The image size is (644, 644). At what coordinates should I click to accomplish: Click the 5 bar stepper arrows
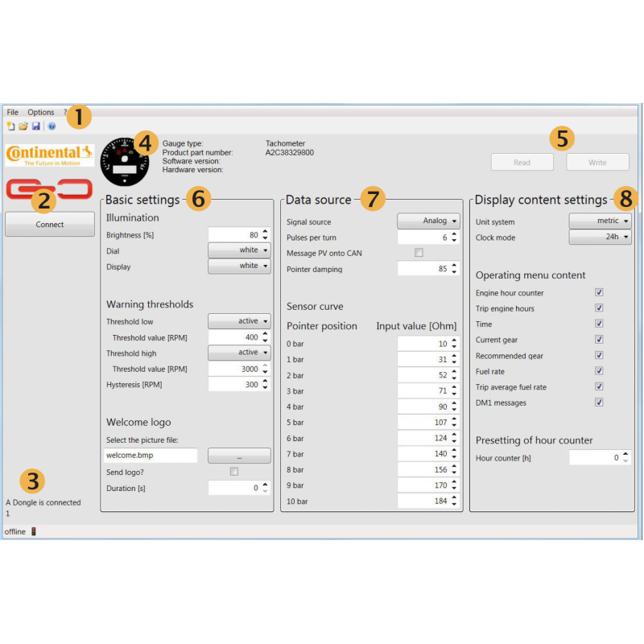[x=454, y=422]
